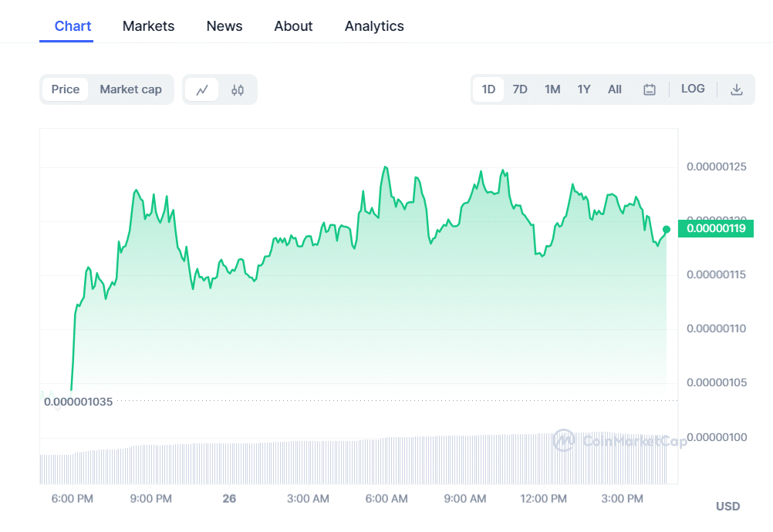Screen dimensions: 773x532
Task: Open the Chart tab
Action: 73,26
